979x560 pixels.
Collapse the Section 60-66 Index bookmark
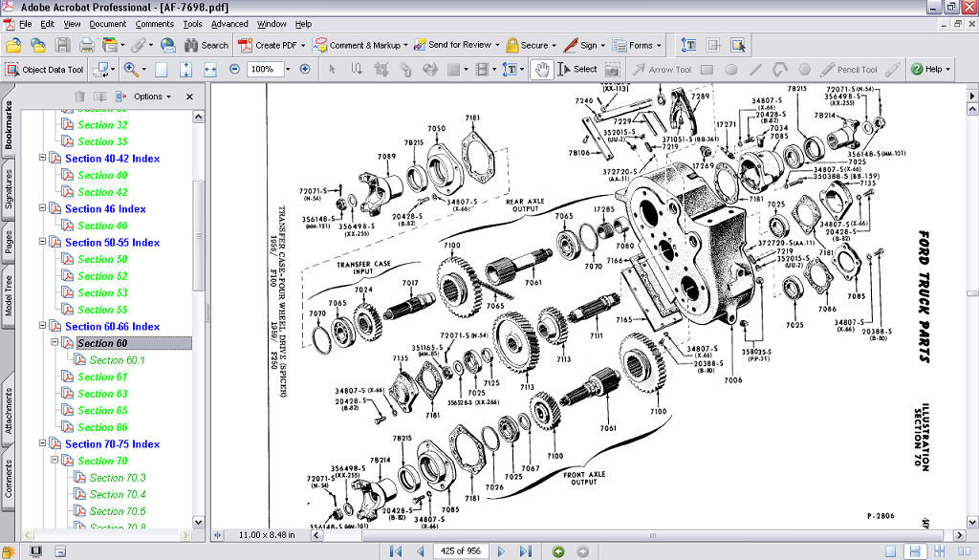pyautogui.click(x=43, y=326)
